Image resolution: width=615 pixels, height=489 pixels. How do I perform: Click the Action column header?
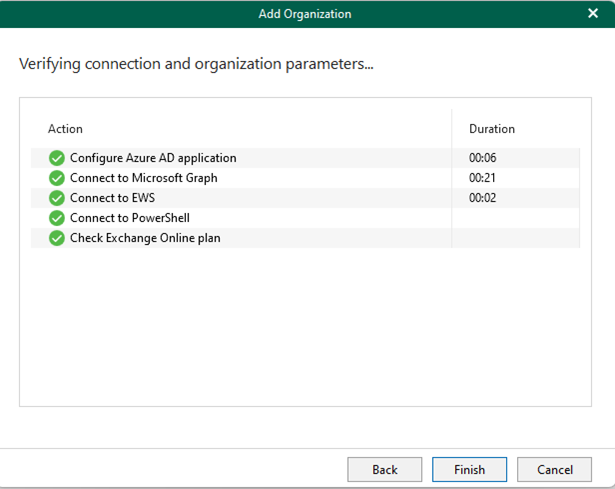pos(65,129)
